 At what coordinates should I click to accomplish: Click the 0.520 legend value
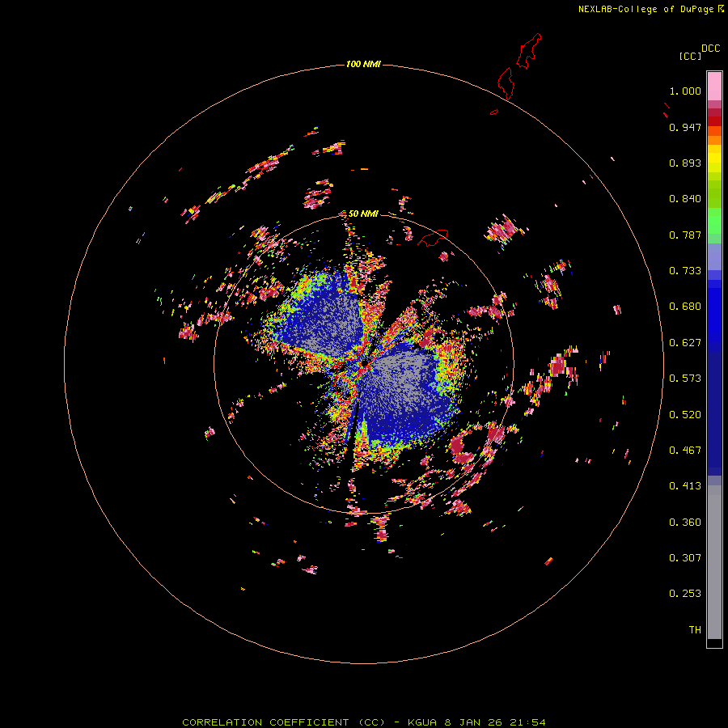click(685, 415)
